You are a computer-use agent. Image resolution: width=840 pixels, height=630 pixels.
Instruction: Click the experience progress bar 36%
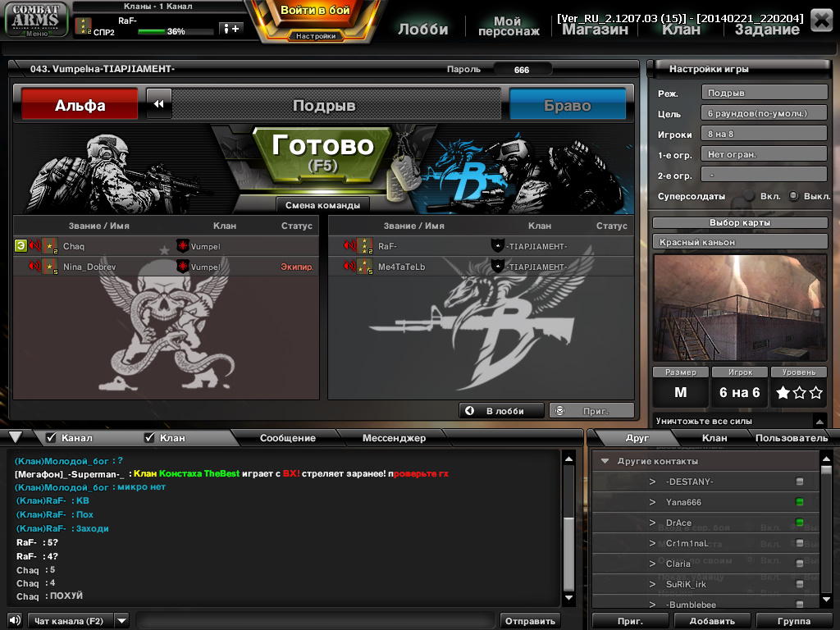(x=174, y=32)
